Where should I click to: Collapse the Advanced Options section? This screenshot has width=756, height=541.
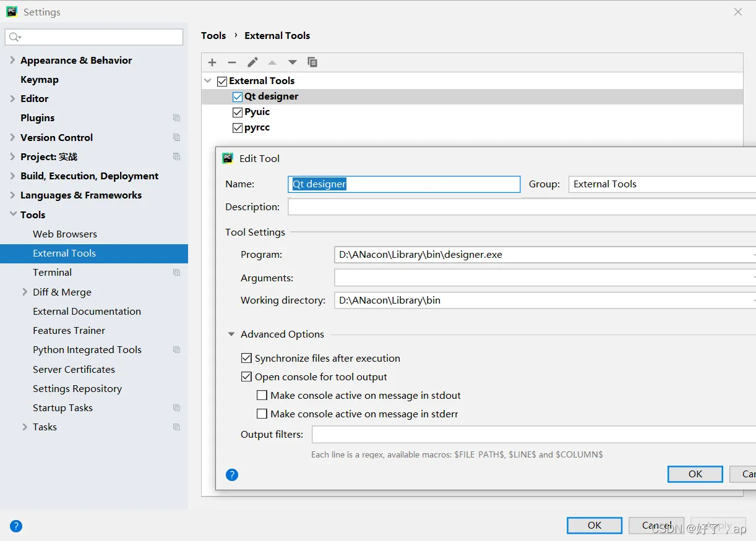click(x=231, y=334)
